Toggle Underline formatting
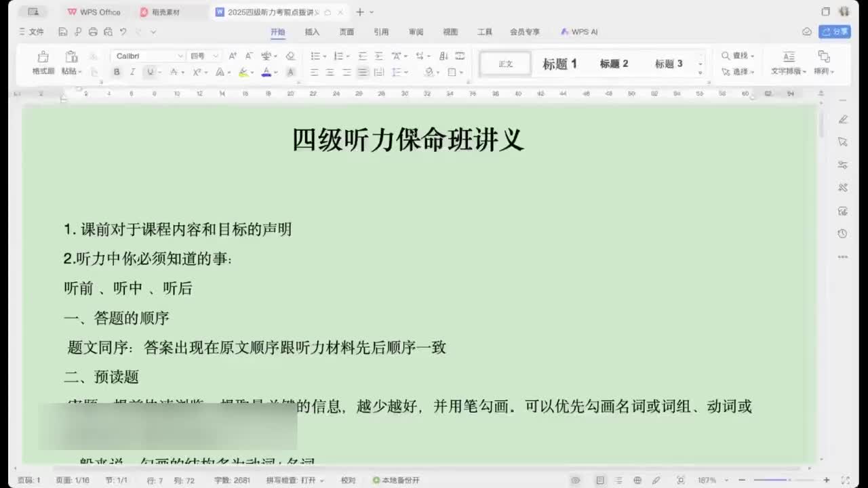Screen dimensions: 868x488 pyautogui.click(x=150, y=72)
